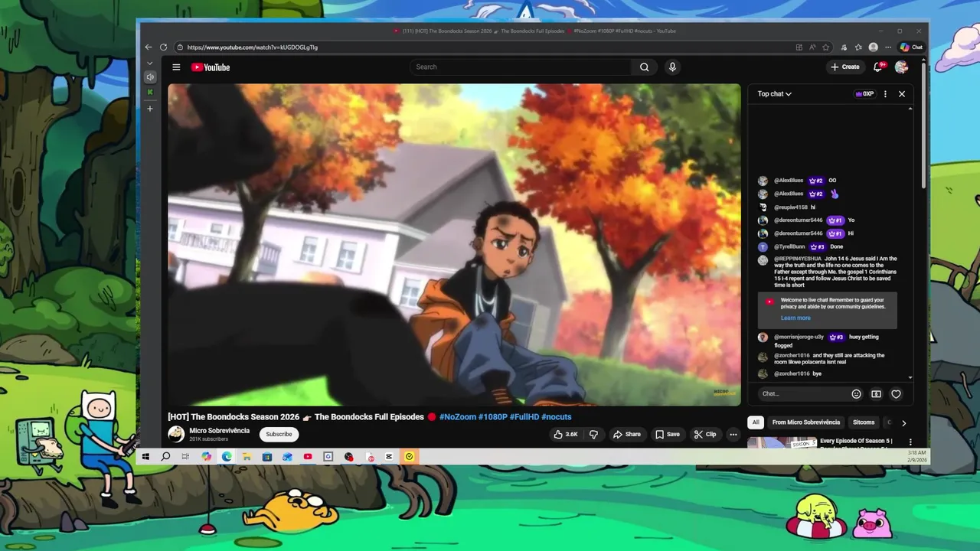Select the Sitcoms filter chip
The height and width of the screenshot is (551, 980).
[x=864, y=422]
